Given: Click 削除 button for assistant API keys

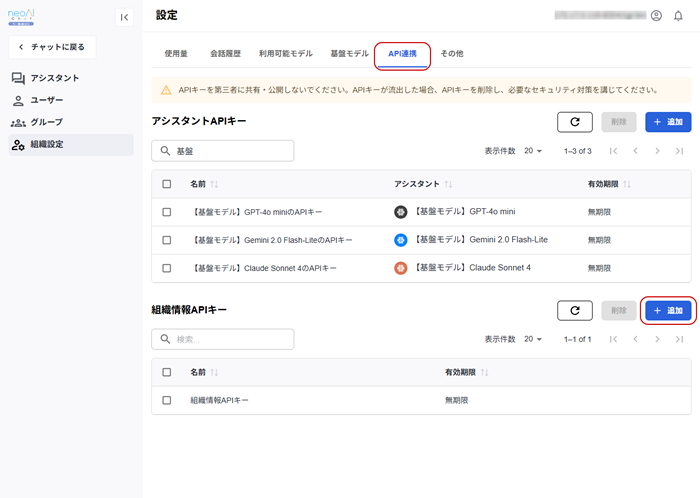Looking at the screenshot, I should (x=619, y=122).
